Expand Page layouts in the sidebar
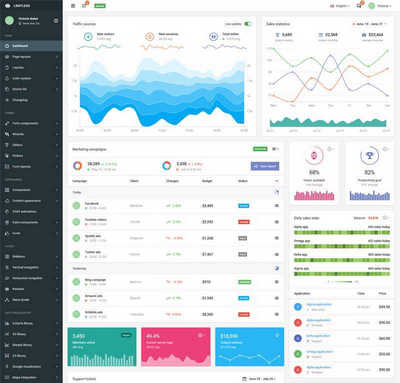Screen dimensions: 400x383 coord(31,57)
